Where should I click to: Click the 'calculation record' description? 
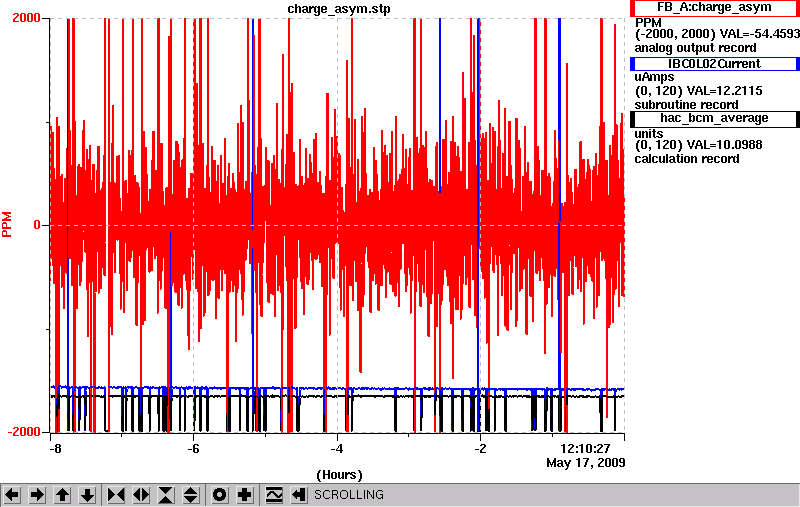point(687,159)
